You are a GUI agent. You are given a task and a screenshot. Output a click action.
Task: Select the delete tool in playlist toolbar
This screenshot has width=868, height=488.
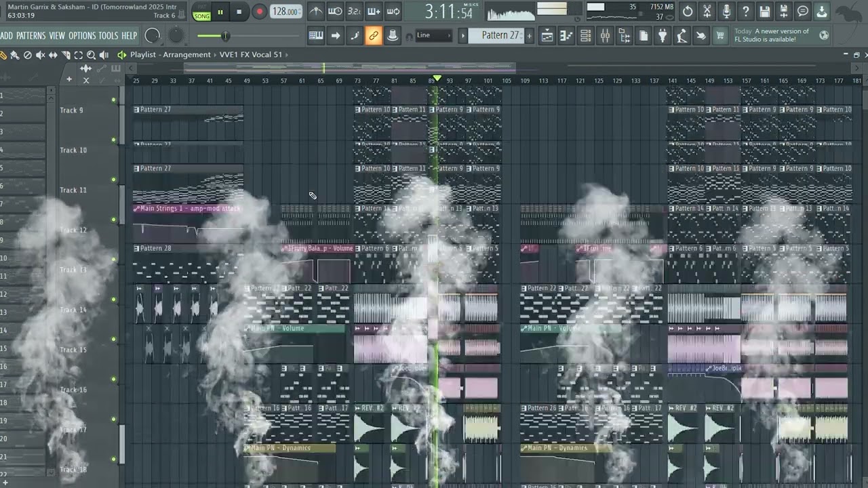(x=28, y=55)
